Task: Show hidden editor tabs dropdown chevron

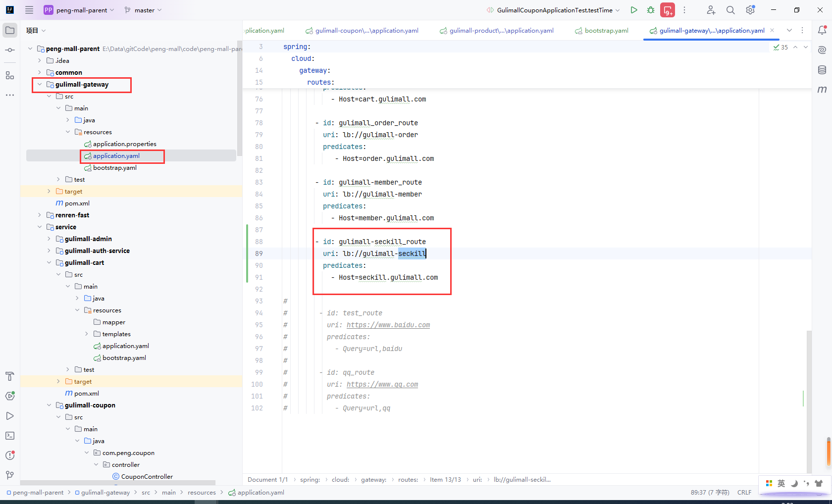Action: click(x=789, y=30)
